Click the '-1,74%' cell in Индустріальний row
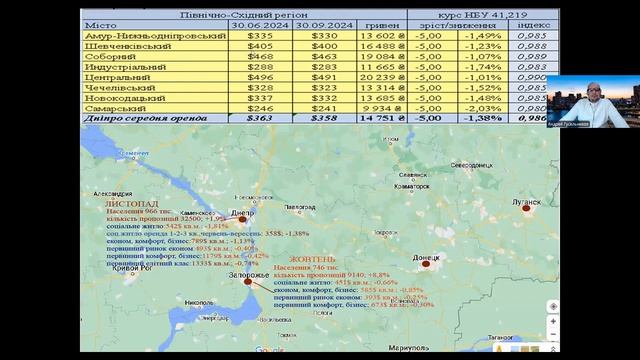Viewport: 640px width, 360px height. click(483, 67)
